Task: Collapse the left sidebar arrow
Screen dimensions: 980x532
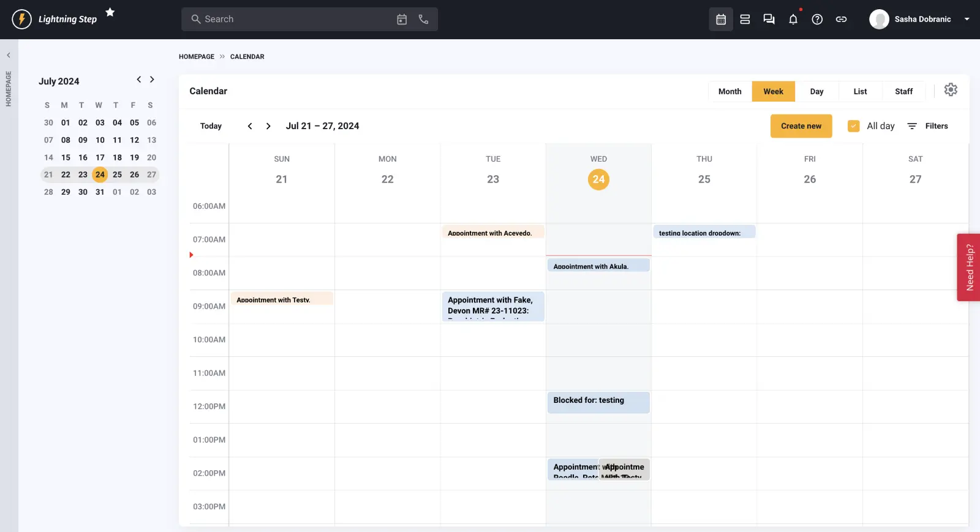Action: pyautogui.click(x=9, y=55)
